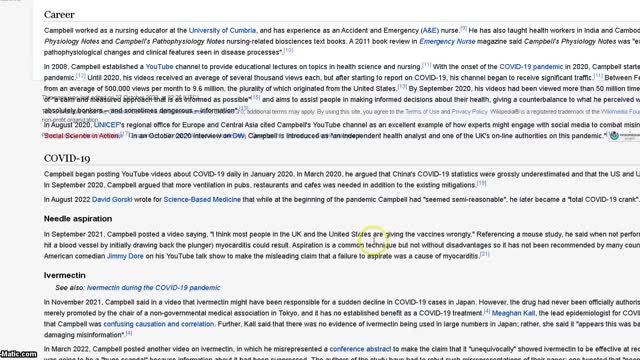Open the red Social Science in Action link
The image size is (640, 360).
82,136
